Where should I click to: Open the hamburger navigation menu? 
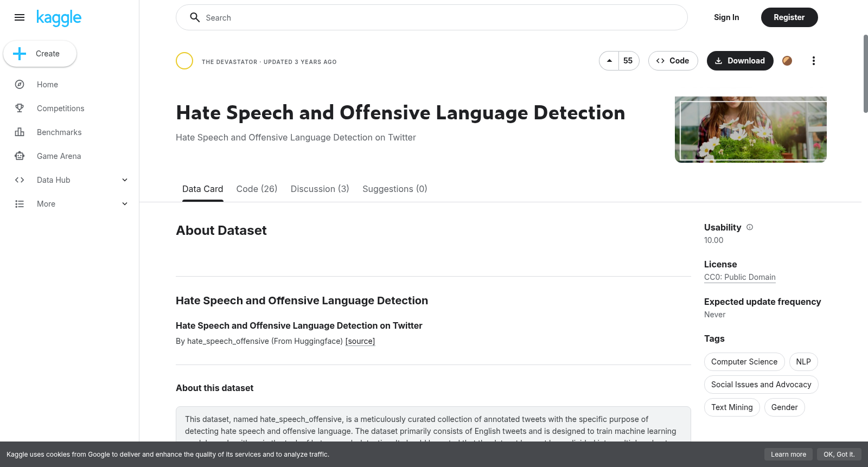click(20, 17)
